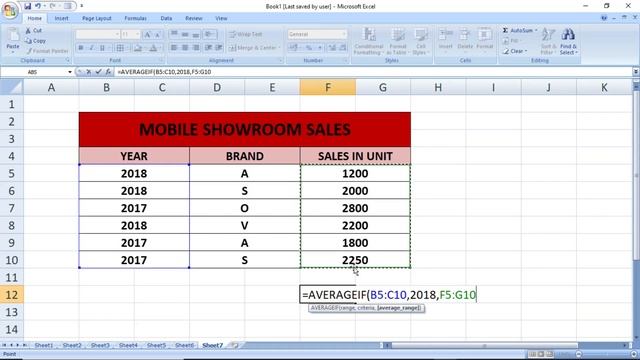Open Sort & Filter menu
The width and height of the screenshot is (640, 360).
coord(548,41)
